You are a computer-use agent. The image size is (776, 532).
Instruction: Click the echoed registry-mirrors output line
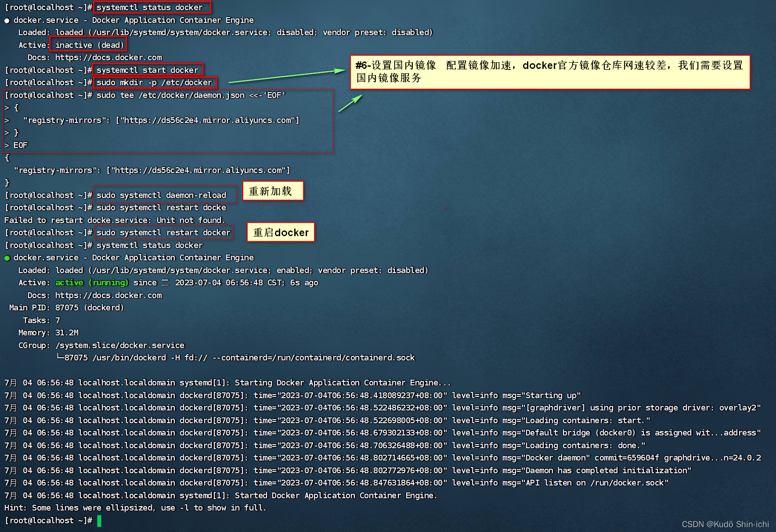click(x=152, y=170)
